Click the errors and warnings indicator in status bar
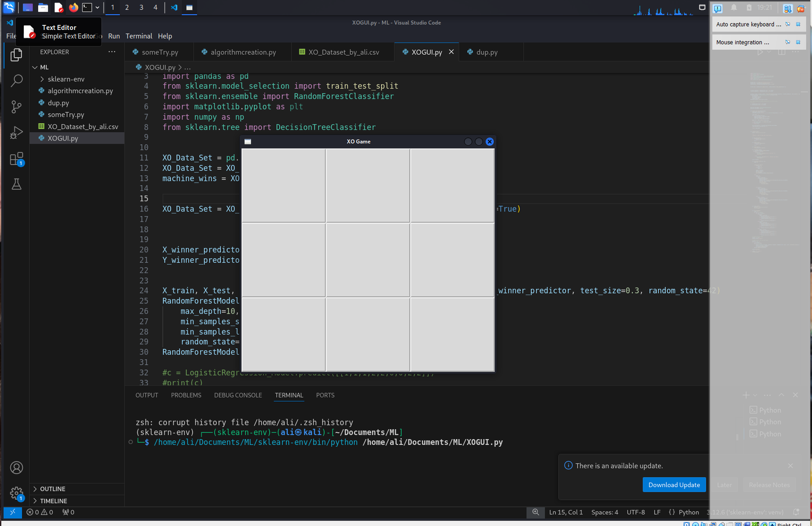This screenshot has width=812, height=526. [x=39, y=512]
